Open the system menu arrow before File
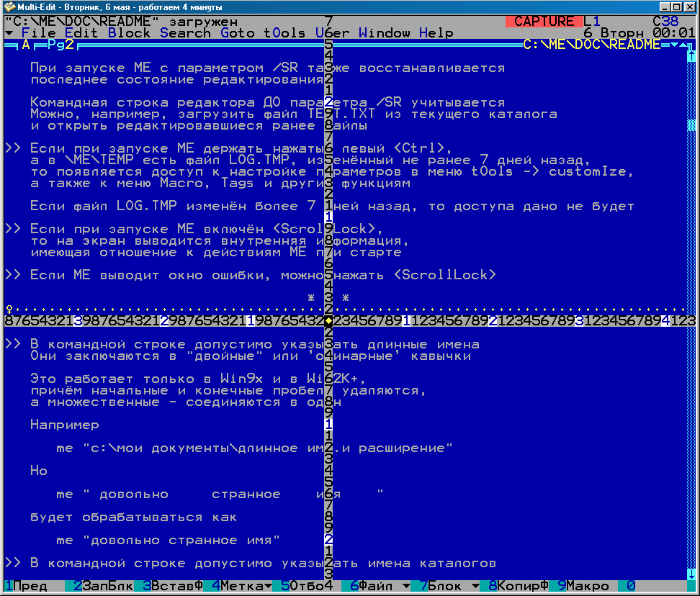Screen dimensions: 700x596 click(9, 33)
